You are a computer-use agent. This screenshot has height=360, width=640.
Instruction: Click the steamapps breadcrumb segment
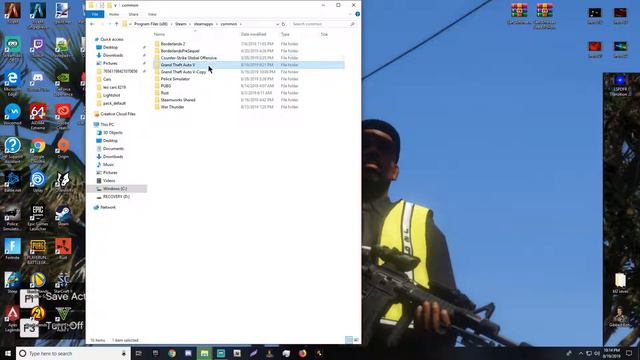click(x=203, y=24)
